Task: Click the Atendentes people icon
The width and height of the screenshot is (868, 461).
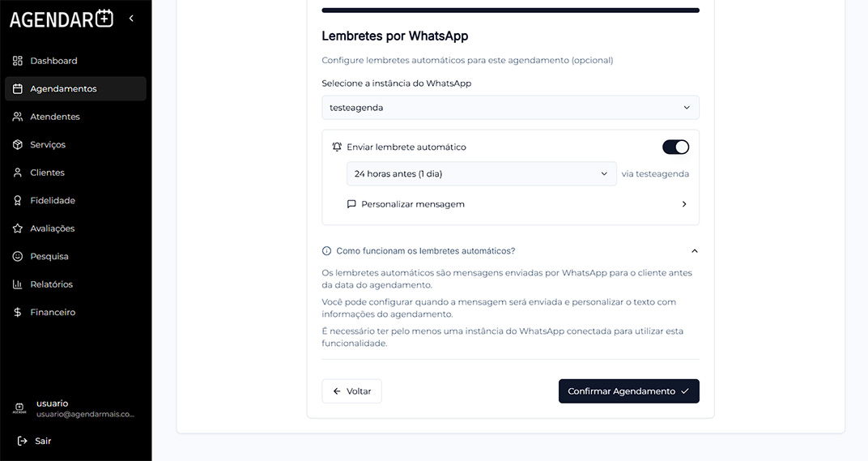Action: (18, 117)
